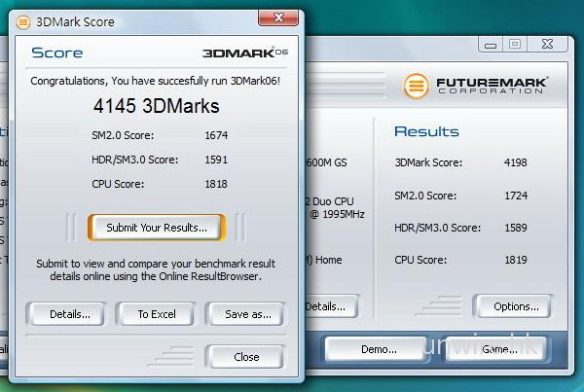The width and height of the screenshot is (584, 392).
Task: Open Details in the Score dialog
Action: tap(63, 314)
